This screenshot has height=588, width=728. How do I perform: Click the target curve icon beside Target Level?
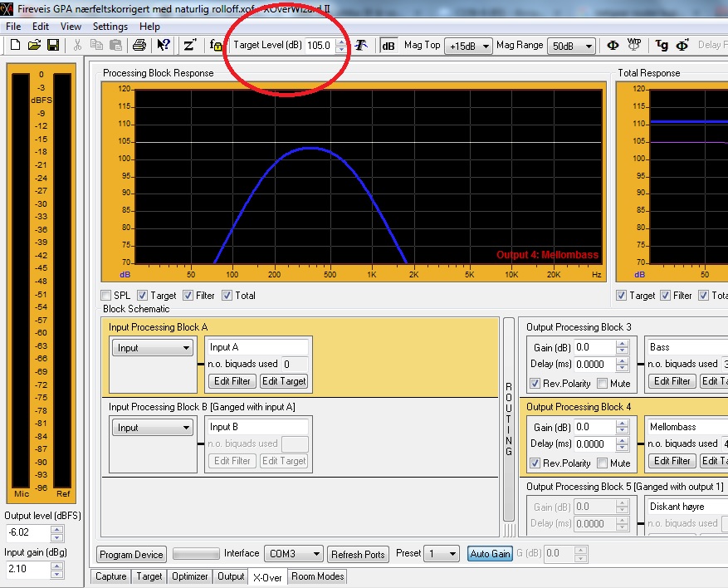click(361, 45)
